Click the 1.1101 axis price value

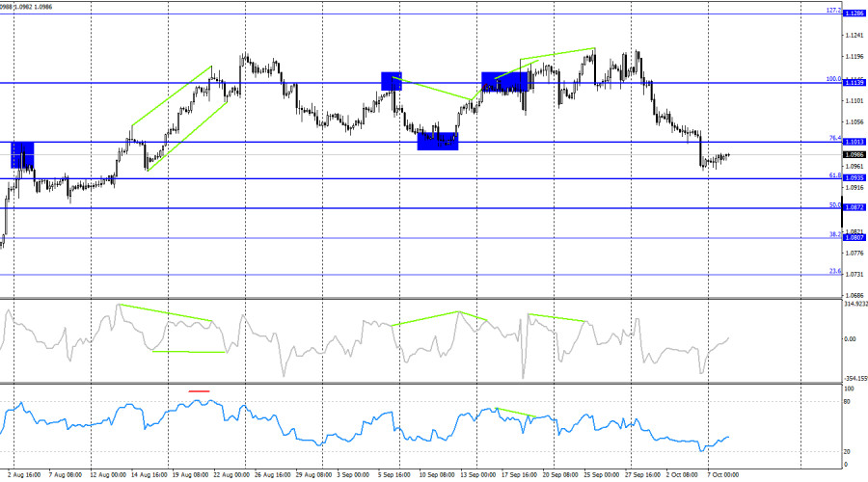click(854, 100)
